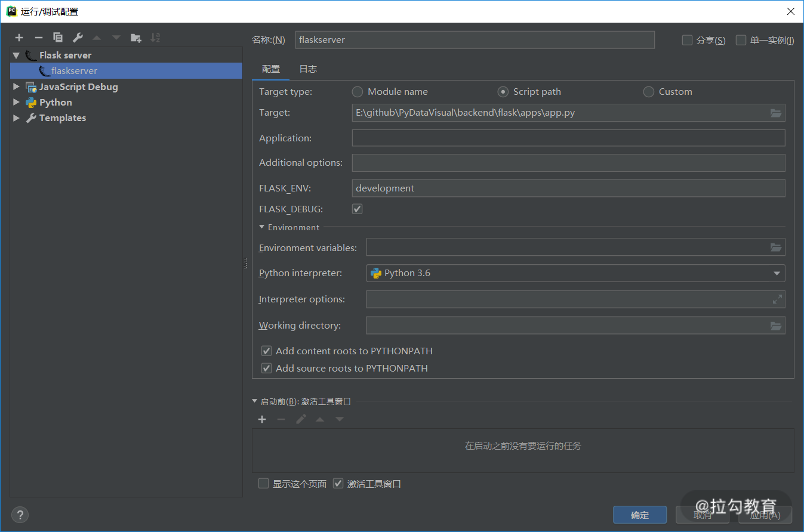804x532 pixels.
Task: Click the 确定 button
Action: click(640, 515)
